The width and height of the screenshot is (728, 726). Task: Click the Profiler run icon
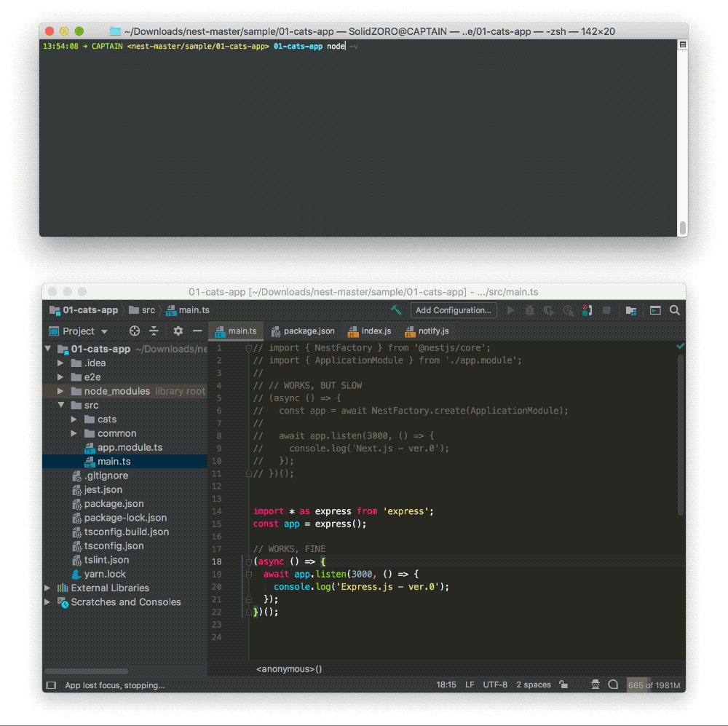point(568,310)
